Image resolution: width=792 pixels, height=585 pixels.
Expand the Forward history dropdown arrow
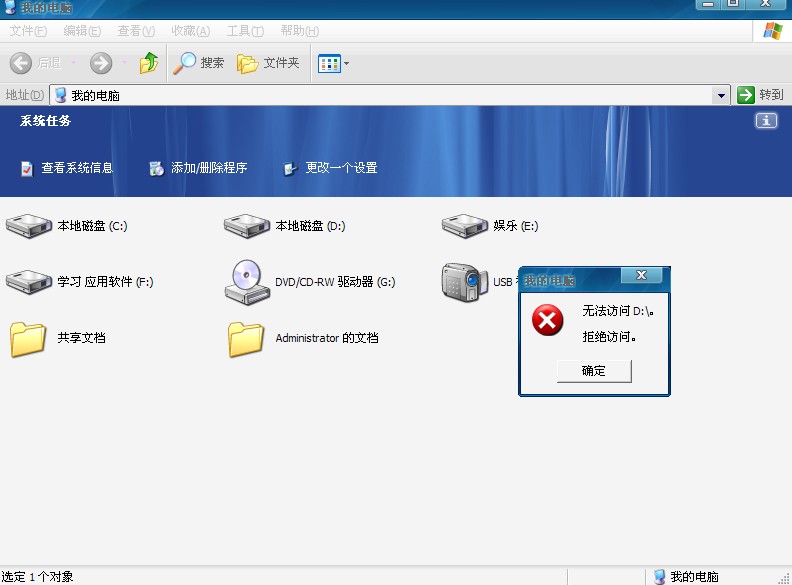point(124,63)
